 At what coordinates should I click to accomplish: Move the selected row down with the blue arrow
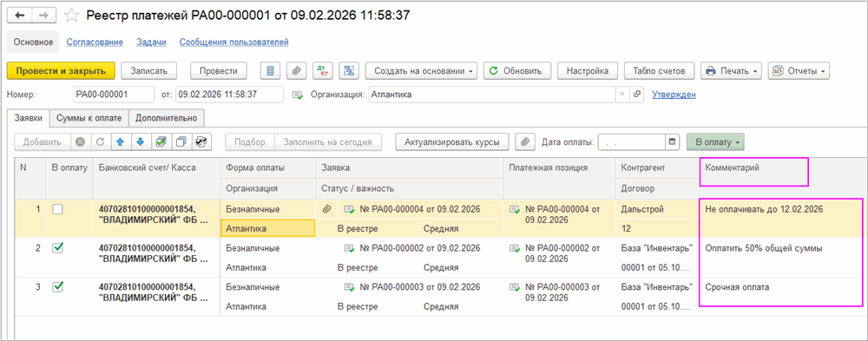click(141, 142)
